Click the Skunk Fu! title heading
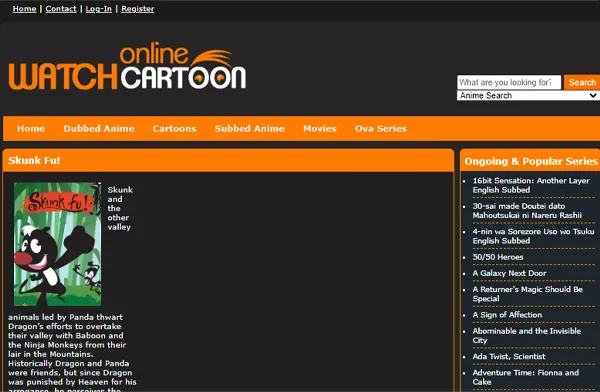This screenshot has height=392, width=600. point(34,160)
